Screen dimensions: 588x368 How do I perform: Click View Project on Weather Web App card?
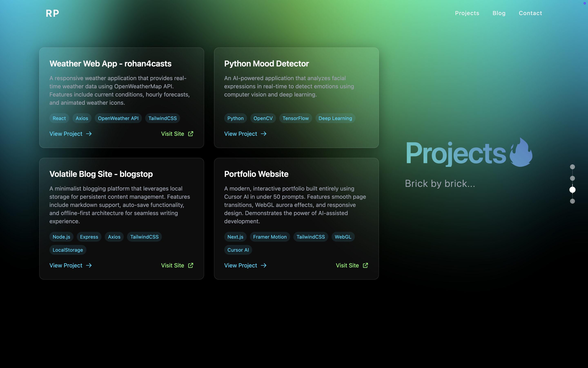click(66, 134)
